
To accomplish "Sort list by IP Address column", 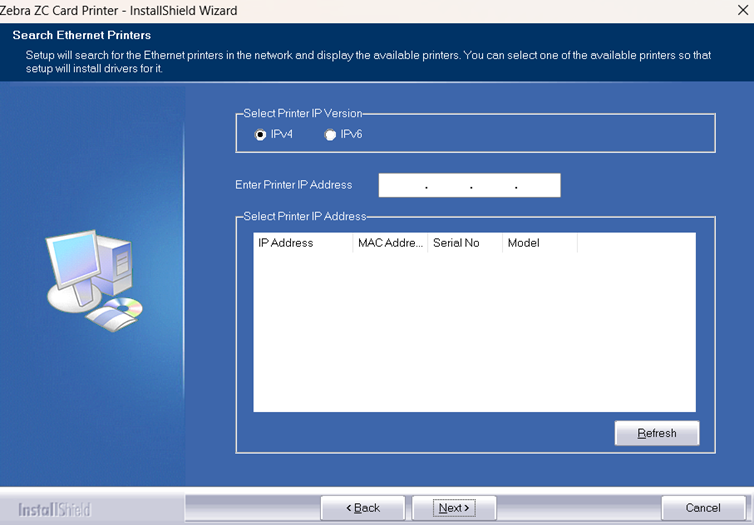I will click(x=303, y=243).
